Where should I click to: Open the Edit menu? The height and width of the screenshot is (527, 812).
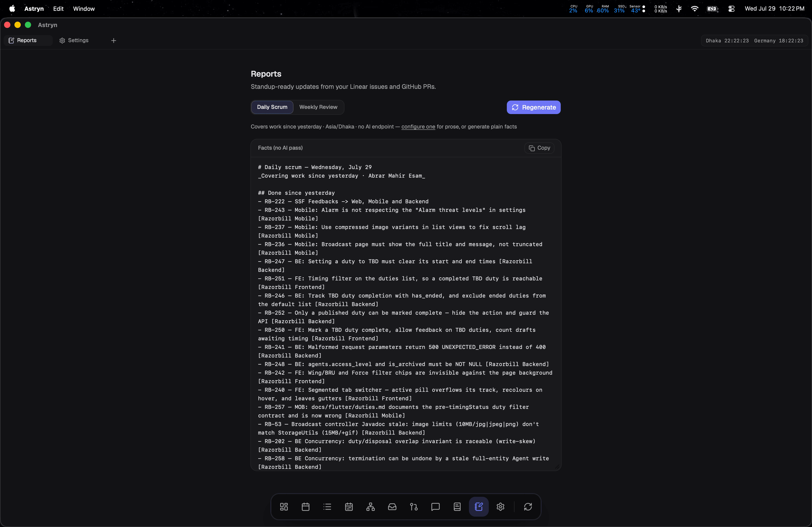pos(58,9)
